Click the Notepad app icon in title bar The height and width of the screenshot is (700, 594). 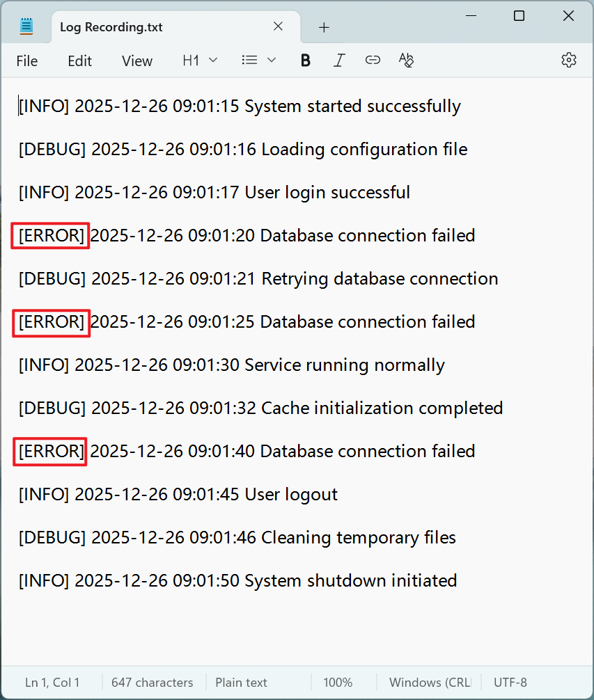tap(26, 26)
